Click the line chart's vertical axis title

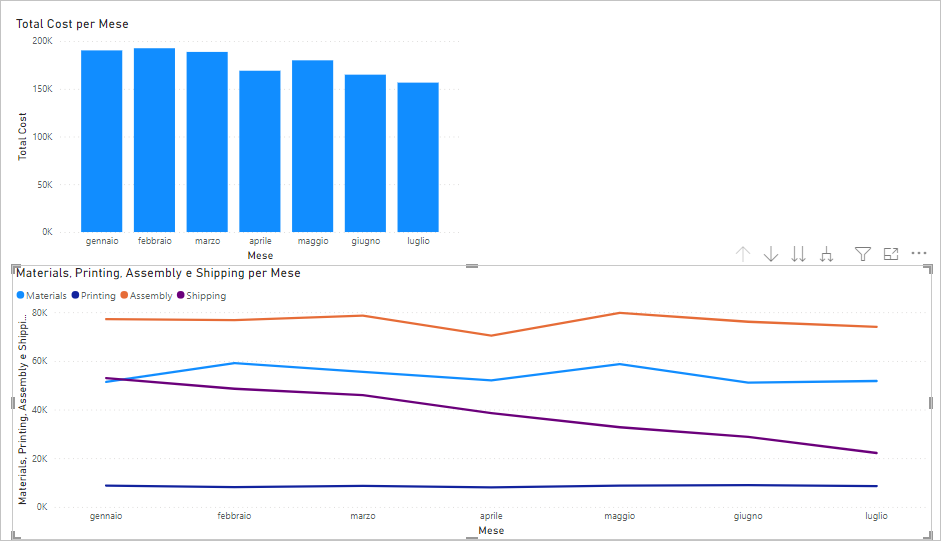coord(22,408)
